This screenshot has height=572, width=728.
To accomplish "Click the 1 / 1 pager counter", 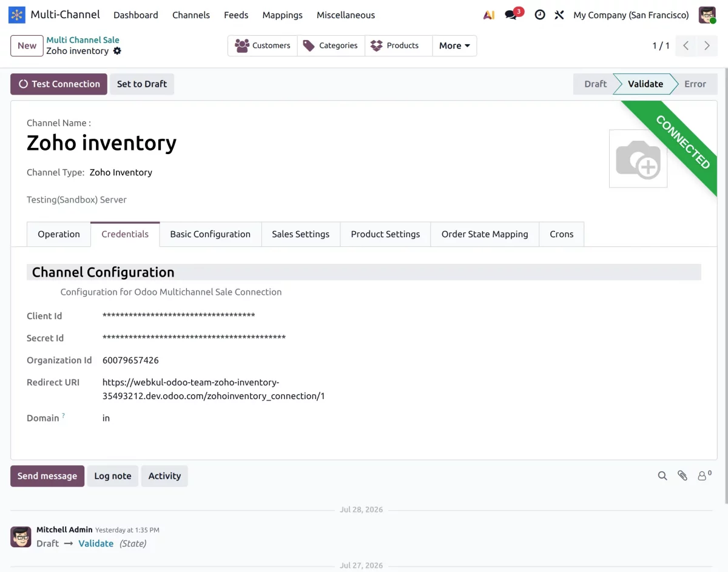I will pos(661,45).
